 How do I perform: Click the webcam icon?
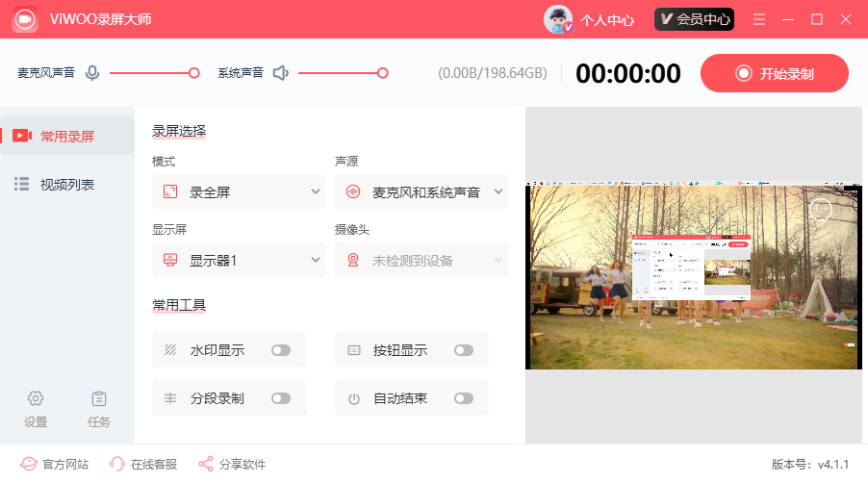pyautogui.click(x=353, y=260)
